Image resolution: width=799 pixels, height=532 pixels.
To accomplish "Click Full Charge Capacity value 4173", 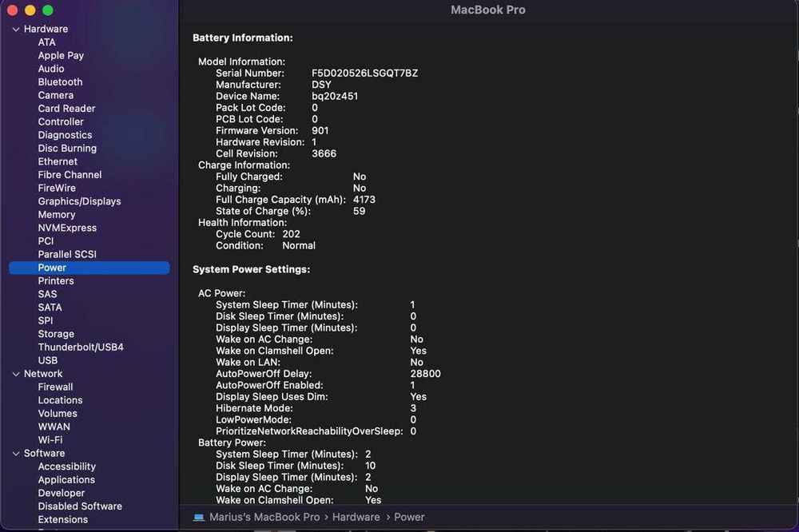I will pyautogui.click(x=364, y=199).
